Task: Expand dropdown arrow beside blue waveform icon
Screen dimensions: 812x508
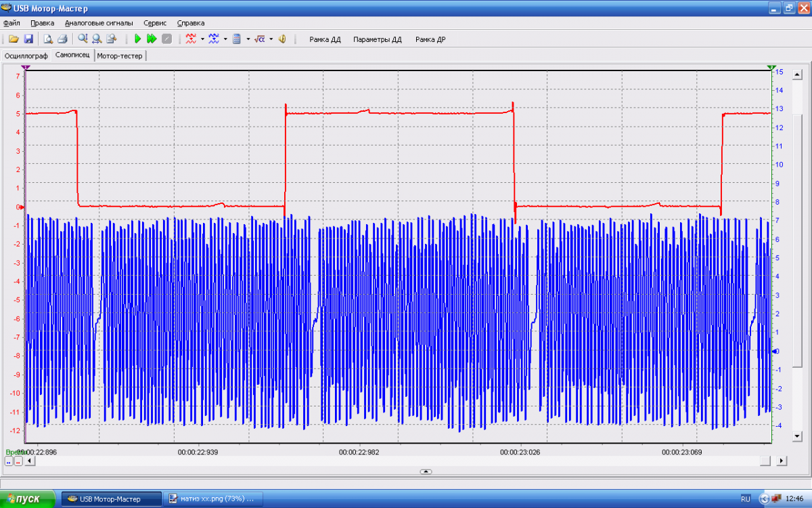Action: pyautogui.click(x=225, y=39)
